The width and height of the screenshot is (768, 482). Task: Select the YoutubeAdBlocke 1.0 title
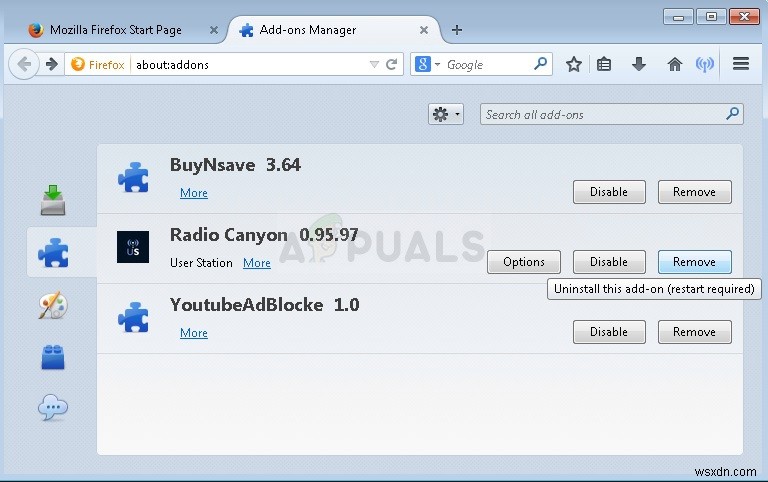(264, 305)
